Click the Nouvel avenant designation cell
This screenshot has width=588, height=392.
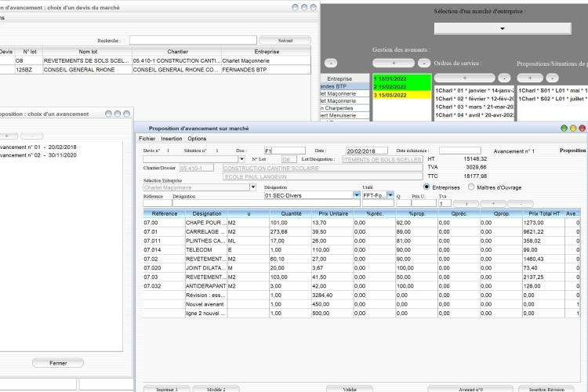pyautogui.click(x=206, y=304)
